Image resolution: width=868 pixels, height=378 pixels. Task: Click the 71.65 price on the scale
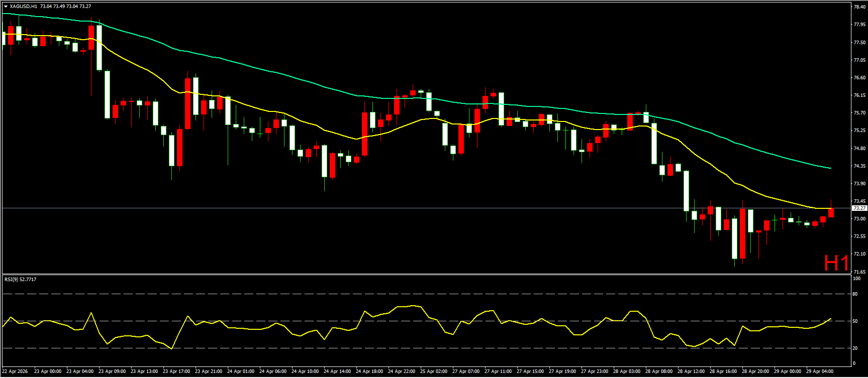pos(859,272)
